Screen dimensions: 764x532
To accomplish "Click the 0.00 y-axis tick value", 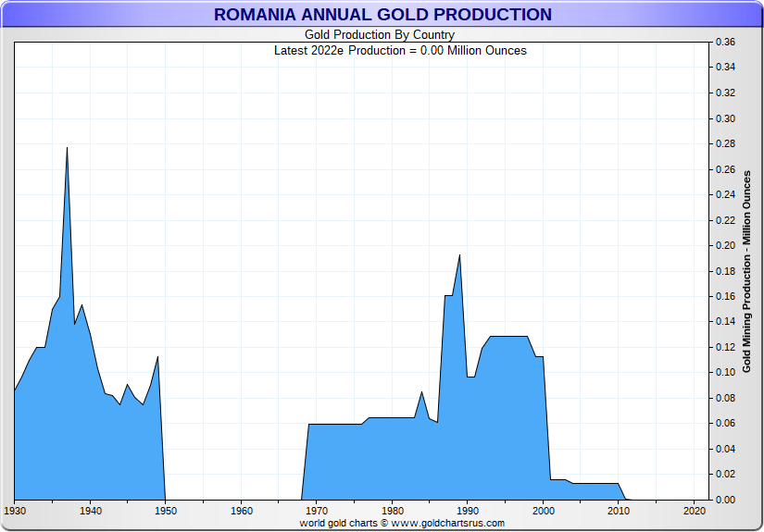I will [725, 500].
